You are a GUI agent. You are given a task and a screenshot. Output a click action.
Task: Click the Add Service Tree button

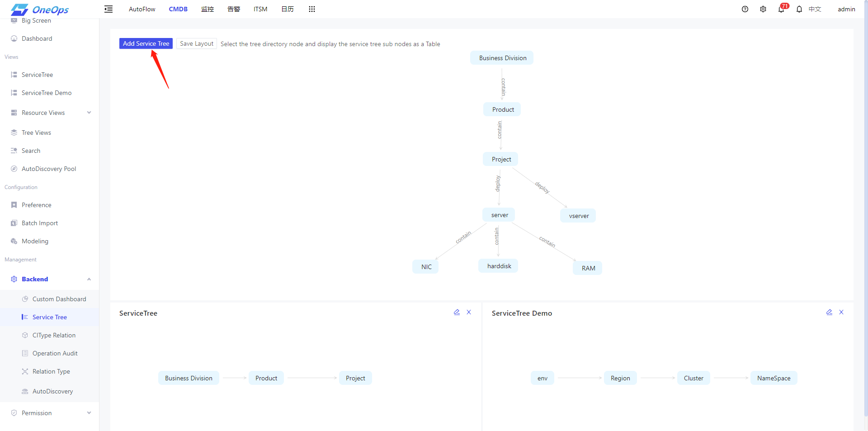[x=146, y=43]
